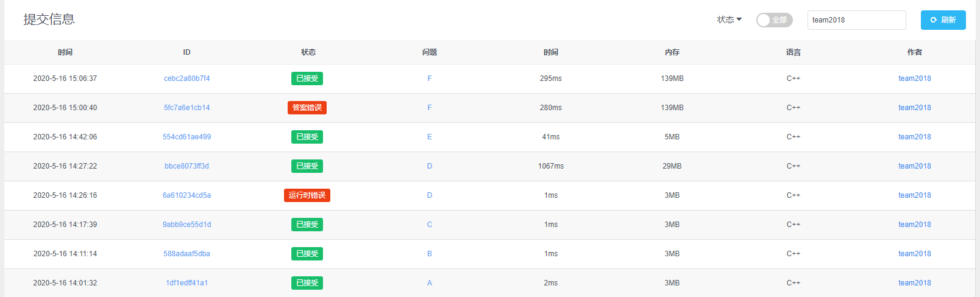Open submission ID 9abb9ce55d1d

pyautogui.click(x=186, y=225)
